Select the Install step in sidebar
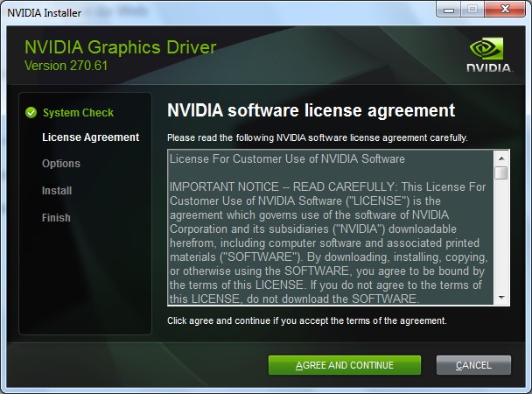Screen dimensions: 532x394 (57, 191)
